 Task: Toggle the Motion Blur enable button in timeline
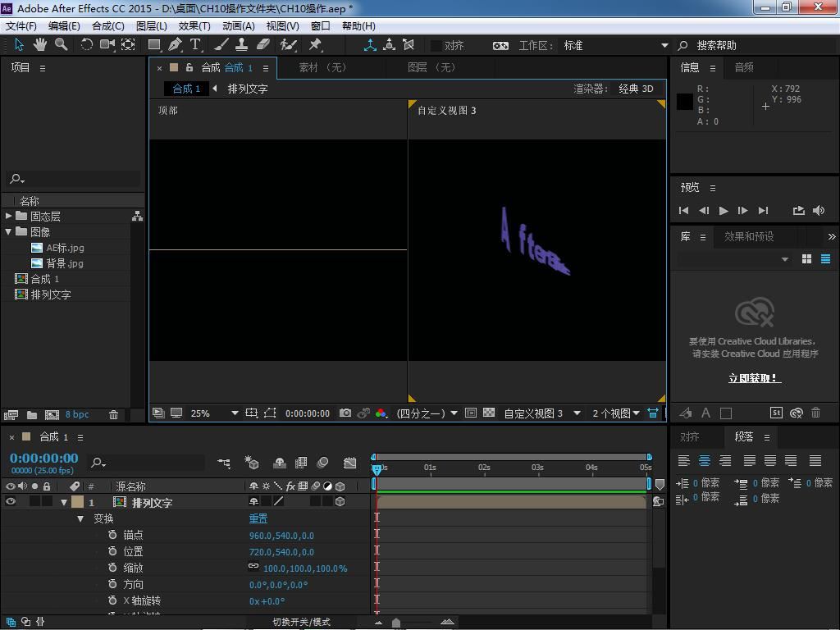coord(322,463)
